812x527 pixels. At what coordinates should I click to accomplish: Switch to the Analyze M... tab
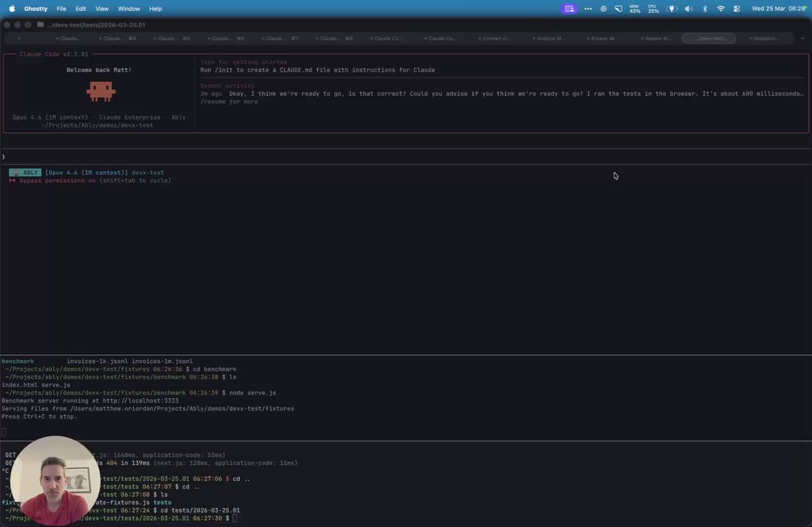click(x=550, y=38)
